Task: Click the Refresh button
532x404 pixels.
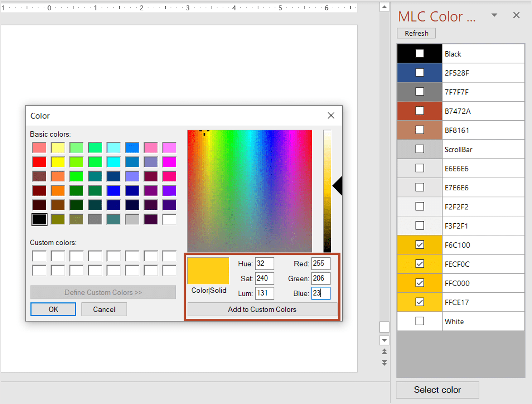Action: tap(416, 33)
